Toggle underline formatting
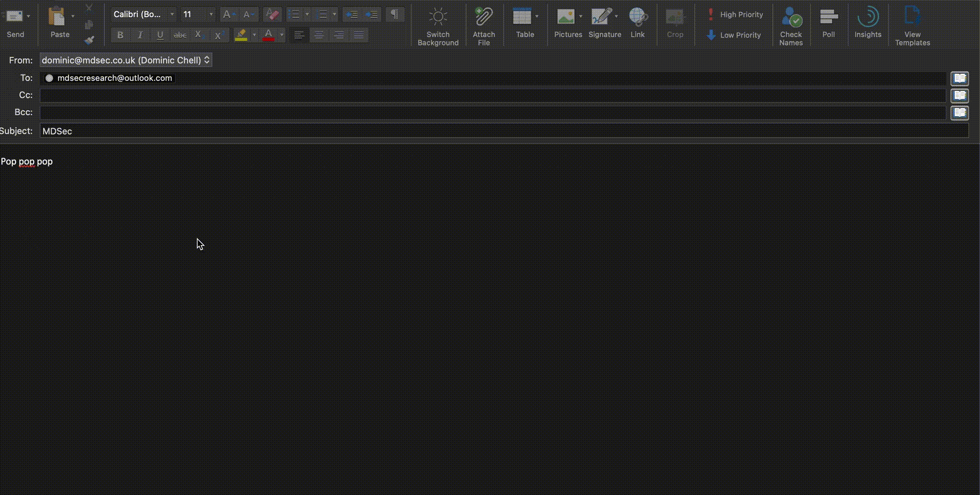 click(x=160, y=35)
